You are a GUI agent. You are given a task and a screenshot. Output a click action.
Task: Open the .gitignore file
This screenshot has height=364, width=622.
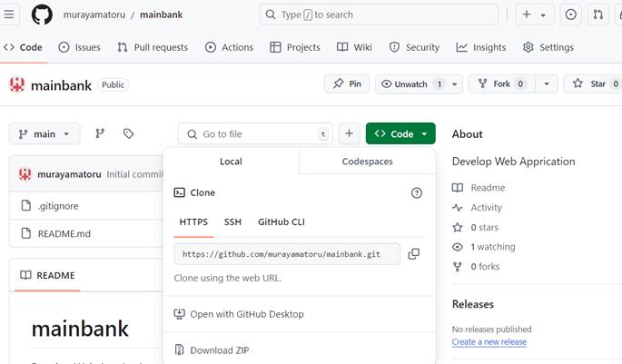[x=58, y=206]
